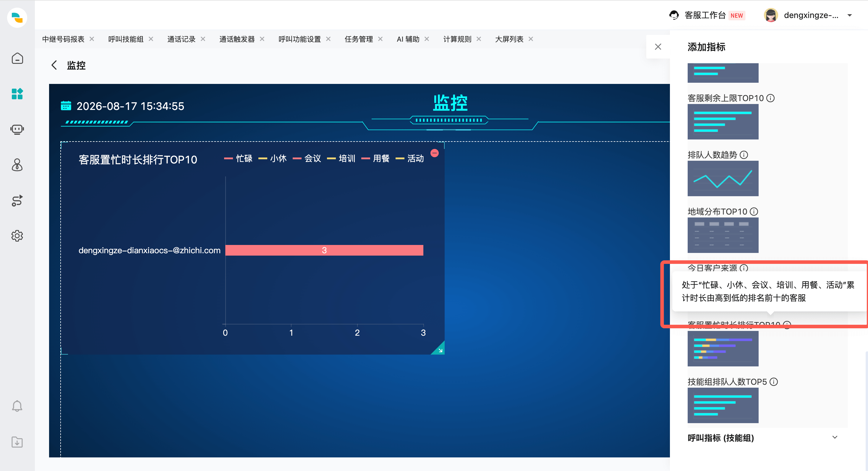Toggle the 活动 legend series

(410, 158)
